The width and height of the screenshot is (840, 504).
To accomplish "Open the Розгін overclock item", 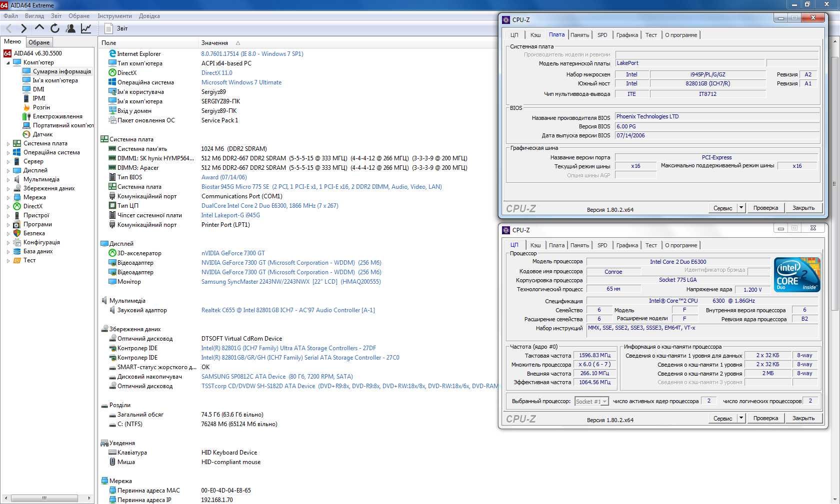I will (x=41, y=107).
